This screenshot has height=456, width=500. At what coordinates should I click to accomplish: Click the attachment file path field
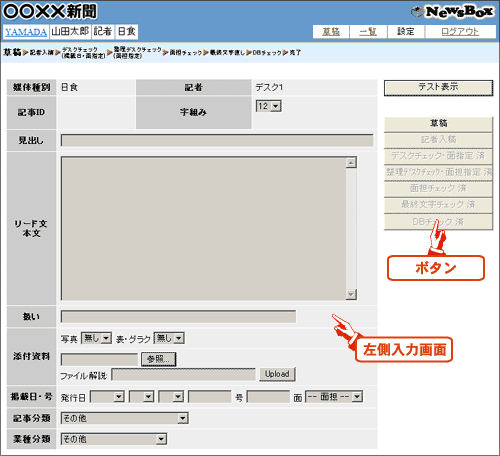tap(99, 359)
